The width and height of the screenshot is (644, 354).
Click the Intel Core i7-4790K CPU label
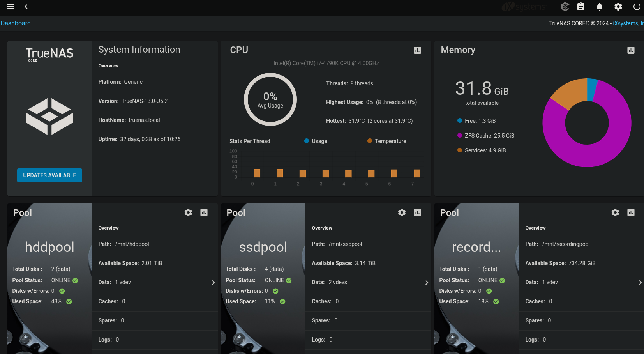click(x=326, y=63)
